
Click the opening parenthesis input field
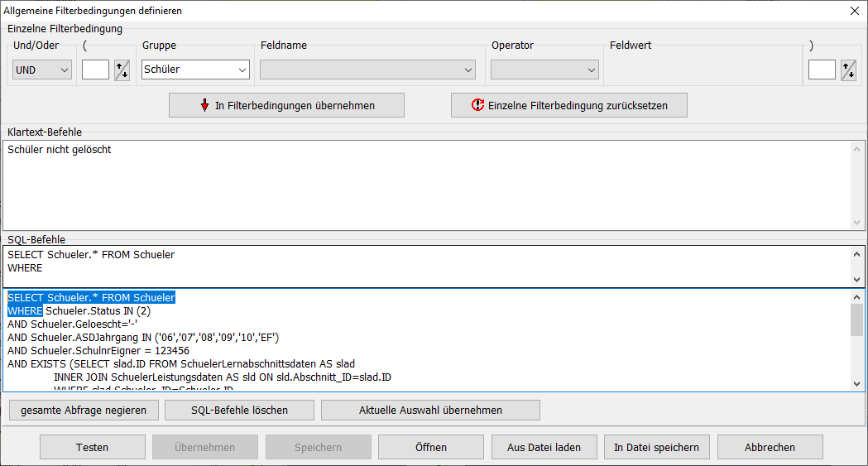pos(95,70)
